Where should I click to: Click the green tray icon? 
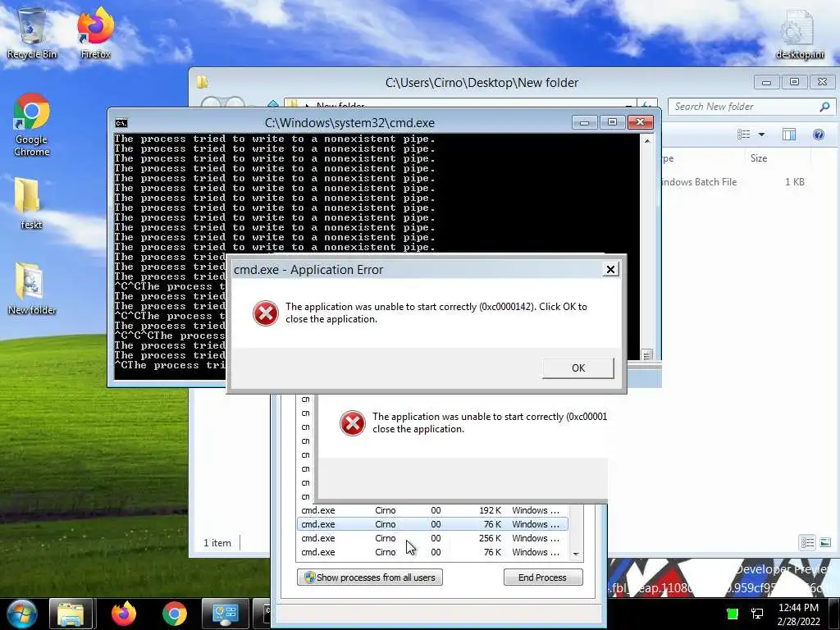733,614
